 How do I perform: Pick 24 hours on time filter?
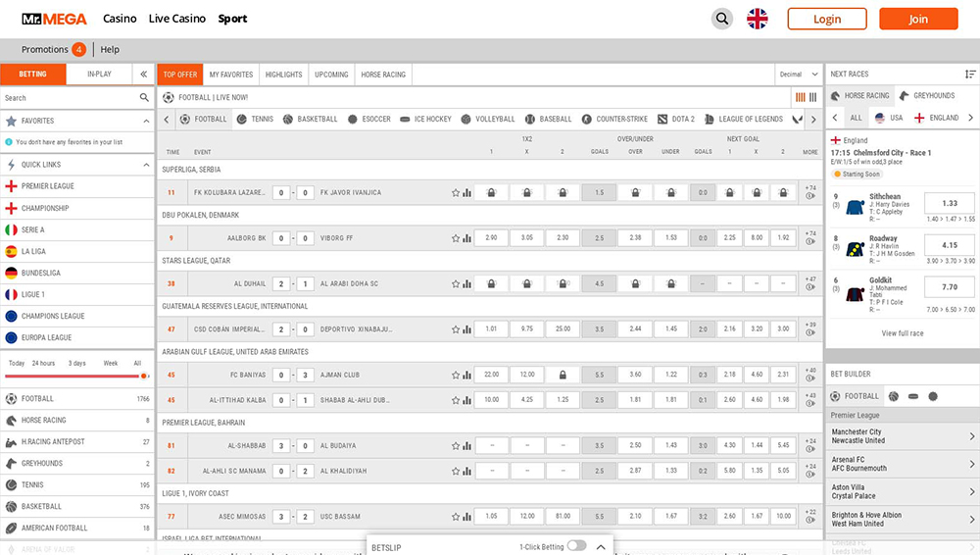pos(44,364)
